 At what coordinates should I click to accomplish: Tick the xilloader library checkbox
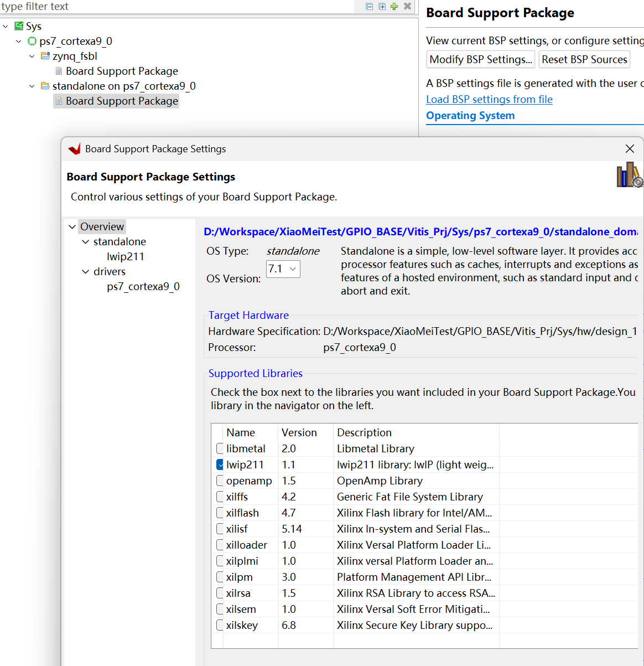tap(220, 545)
